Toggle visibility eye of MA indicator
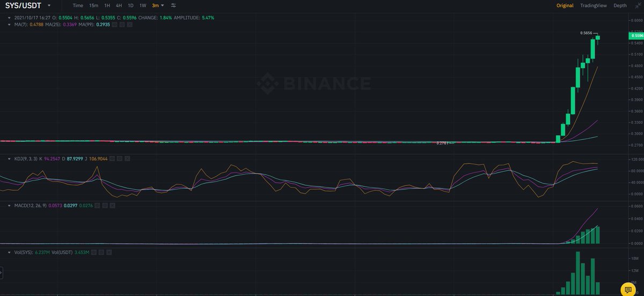Screen dimensions: 644x296 click(x=114, y=24)
